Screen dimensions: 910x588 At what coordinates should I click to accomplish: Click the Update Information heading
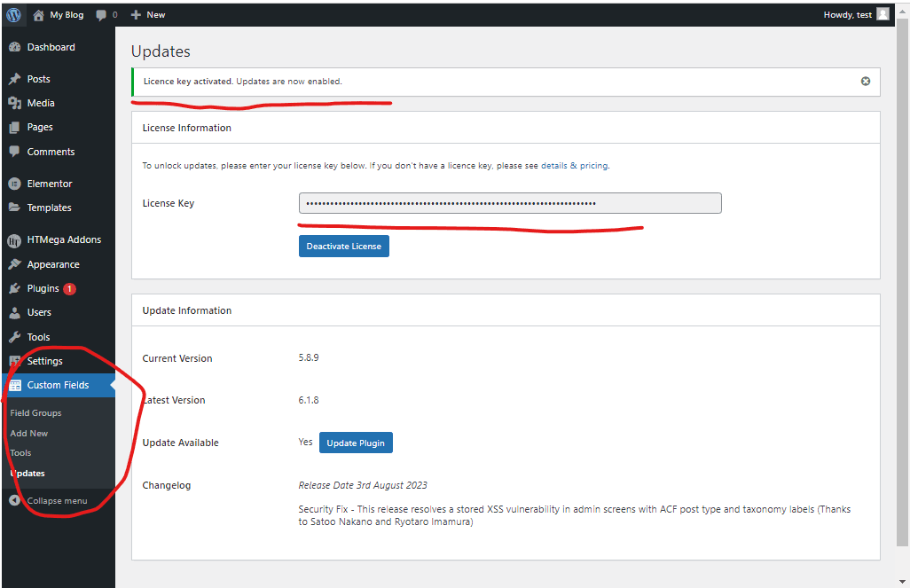(x=187, y=310)
